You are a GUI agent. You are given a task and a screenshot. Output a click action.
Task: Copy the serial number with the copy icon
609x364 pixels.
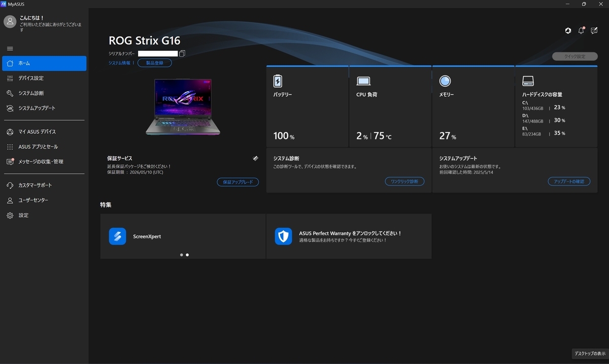click(182, 53)
